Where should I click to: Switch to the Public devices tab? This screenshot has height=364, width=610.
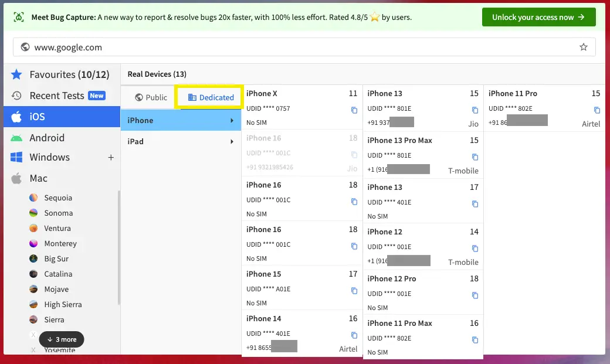[151, 97]
